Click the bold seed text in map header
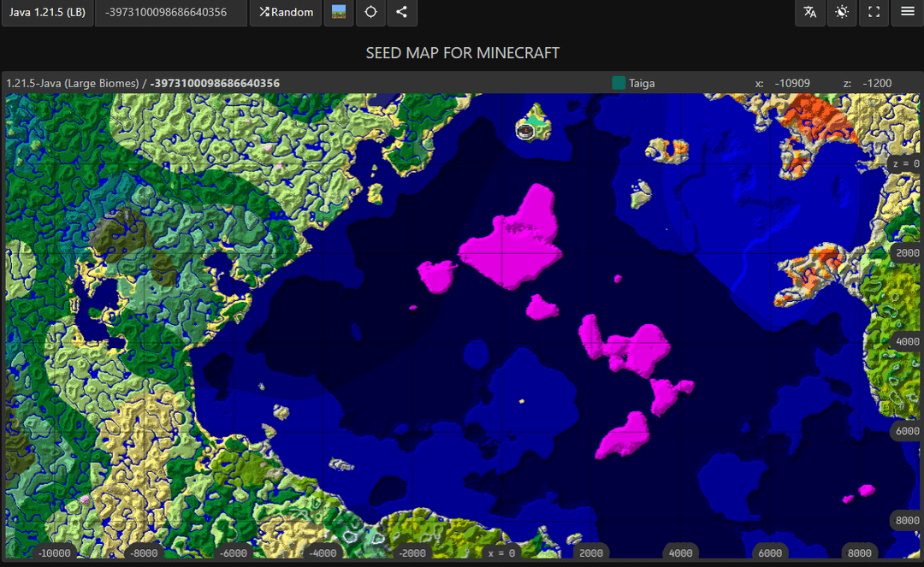Screen dimensions: 924x567 pyautogui.click(x=215, y=83)
